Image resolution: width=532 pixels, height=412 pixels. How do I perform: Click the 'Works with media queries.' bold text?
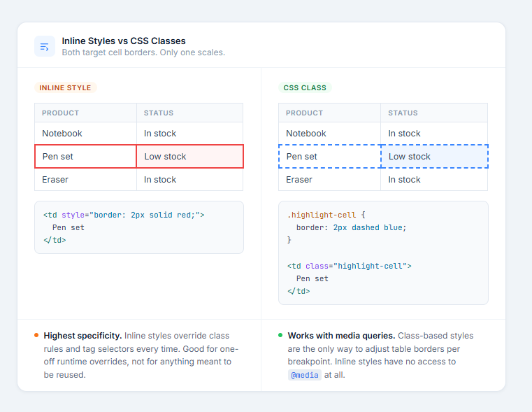[341, 336]
